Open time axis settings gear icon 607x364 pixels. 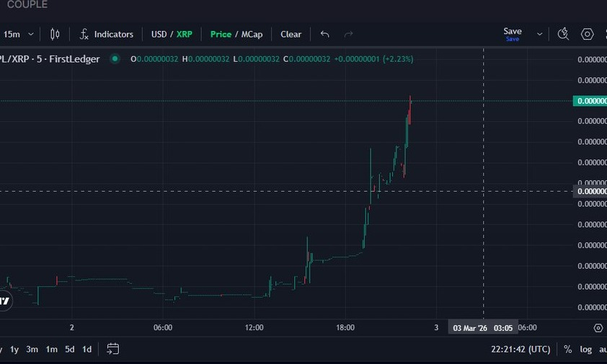pos(598,328)
